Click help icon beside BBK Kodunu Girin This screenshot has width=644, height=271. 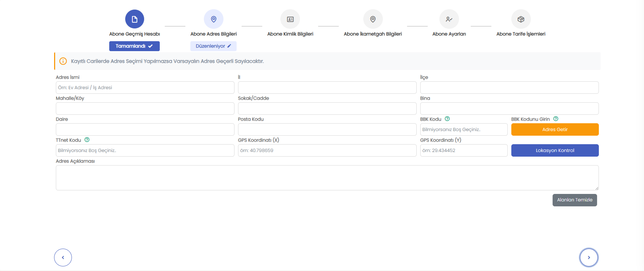click(x=556, y=119)
